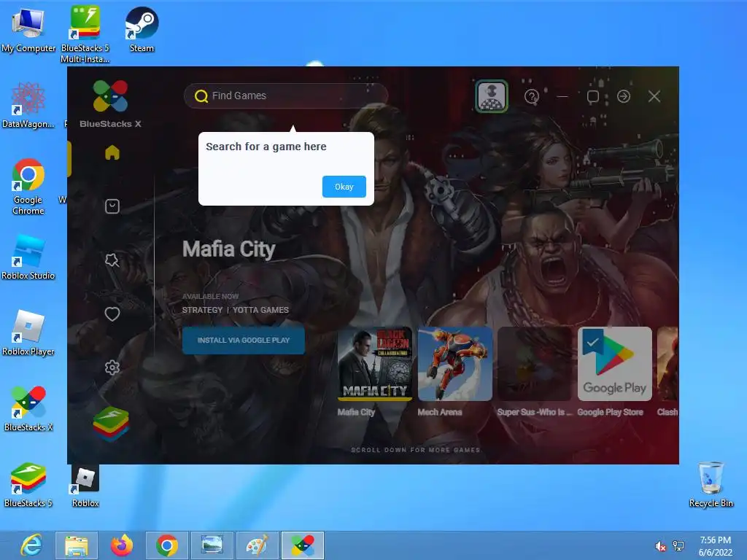Select the cut-off Clash game thumbnail
The width and height of the screenshot is (747, 560).
coord(667,363)
